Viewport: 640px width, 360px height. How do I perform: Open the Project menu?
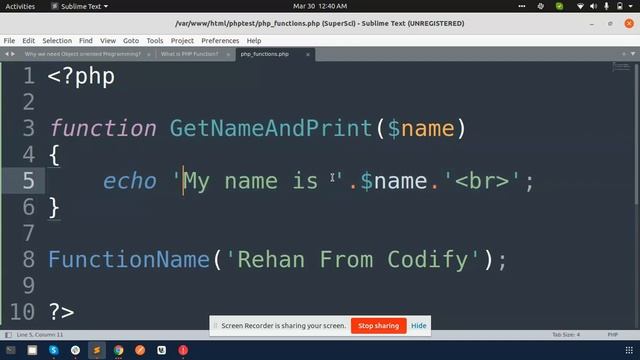[x=182, y=40]
